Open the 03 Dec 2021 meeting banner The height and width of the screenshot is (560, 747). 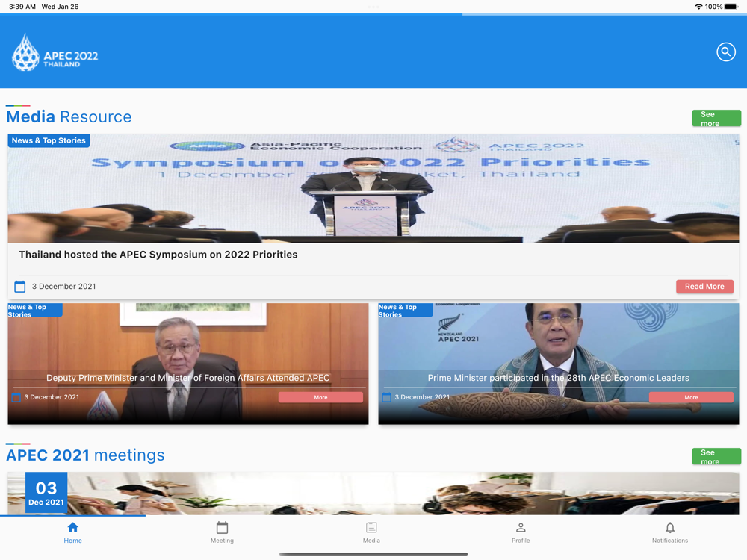click(373, 494)
